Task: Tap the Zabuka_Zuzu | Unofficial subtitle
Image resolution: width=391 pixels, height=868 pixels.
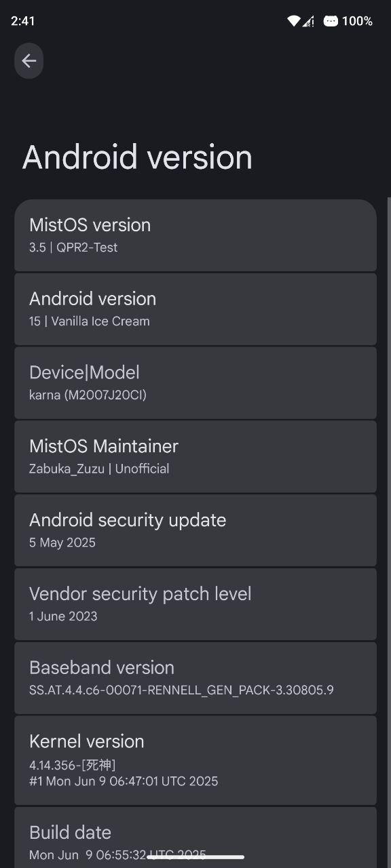Action: [x=99, y=469]
